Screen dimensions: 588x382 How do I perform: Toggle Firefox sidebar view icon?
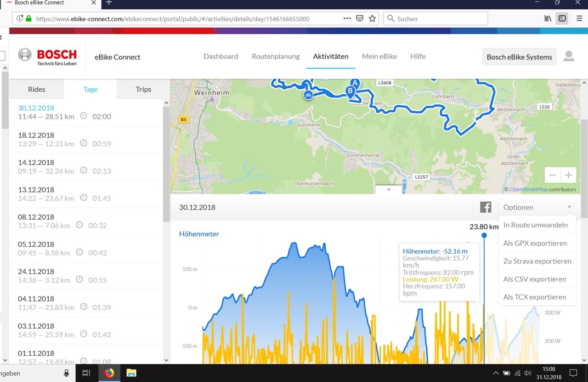tap(562, 18)
